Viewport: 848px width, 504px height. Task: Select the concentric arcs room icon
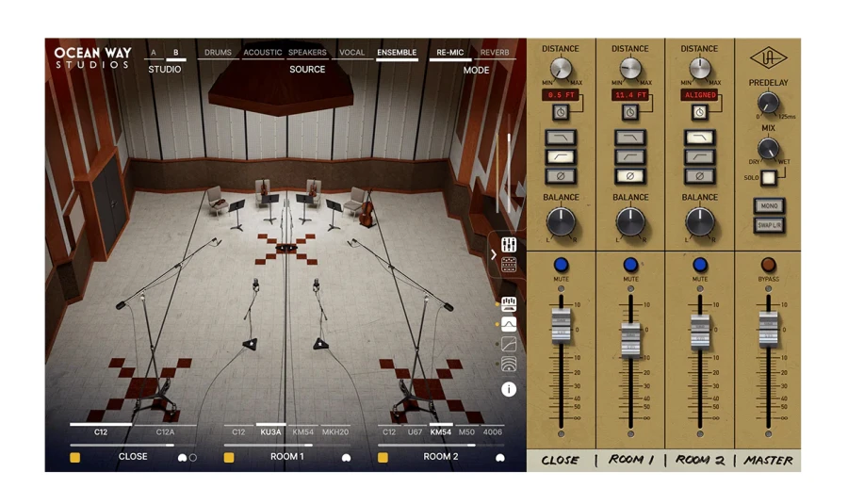(x=509, y=364)
